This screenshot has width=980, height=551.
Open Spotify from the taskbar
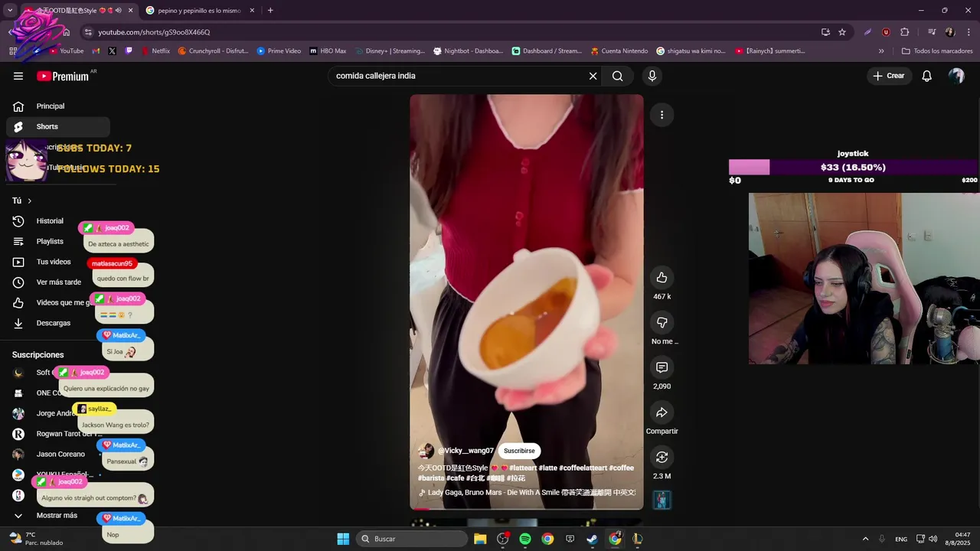pos(525,539)
